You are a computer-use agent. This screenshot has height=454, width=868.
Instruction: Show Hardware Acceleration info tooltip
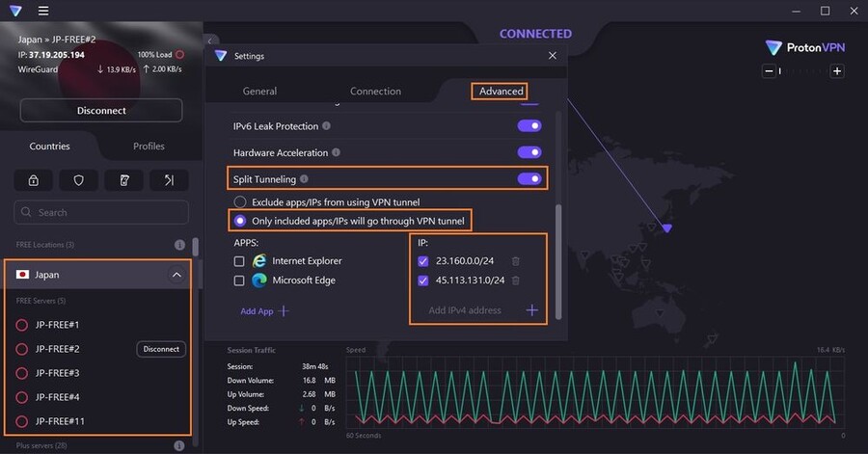336,152
